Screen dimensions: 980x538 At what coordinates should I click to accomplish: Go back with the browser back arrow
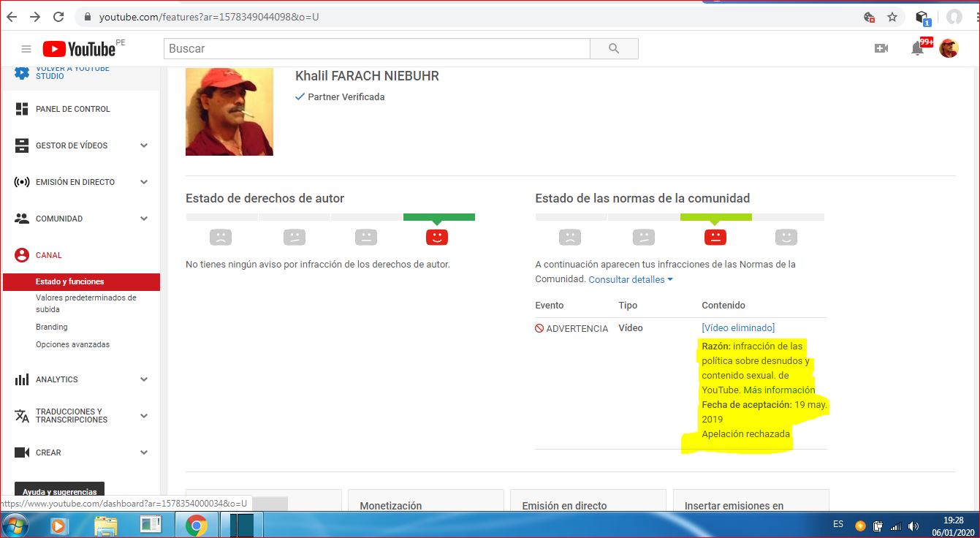tap(12, 17)
